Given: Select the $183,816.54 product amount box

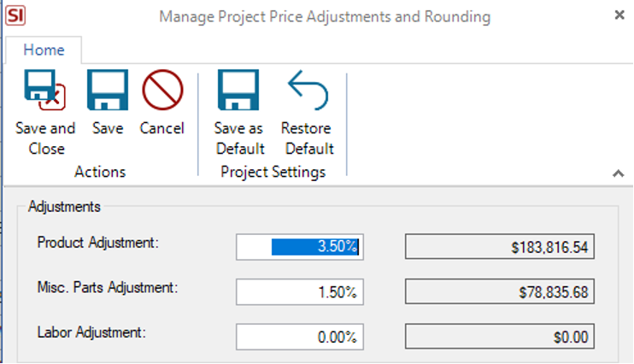Looking at the screenshot, I should click(500, 246).
